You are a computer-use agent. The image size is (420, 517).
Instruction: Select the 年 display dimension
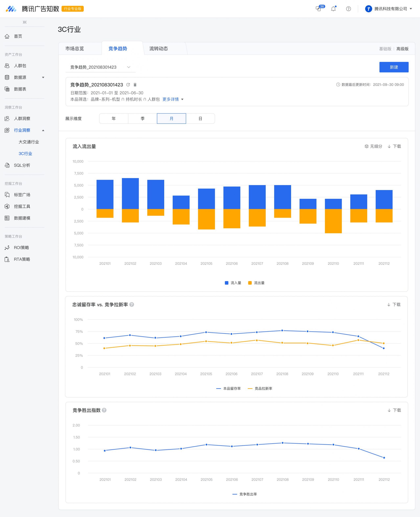[114, 119]
